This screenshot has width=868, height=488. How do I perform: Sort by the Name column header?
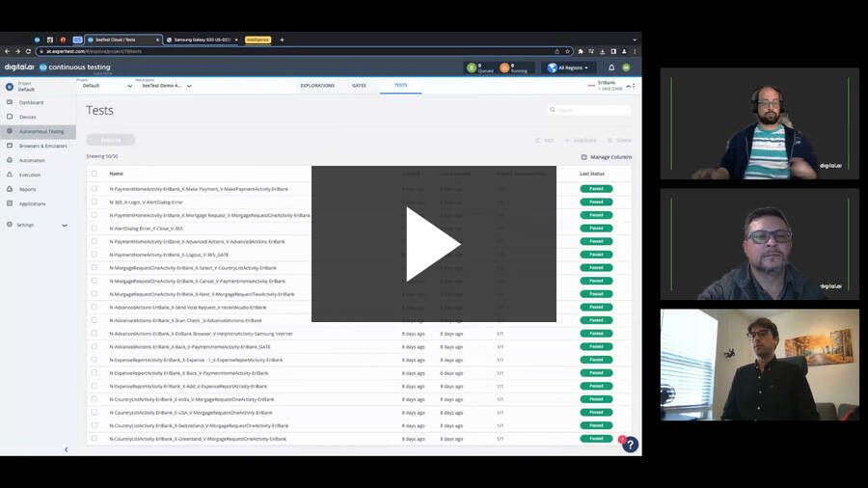click(x=117, y=174)
